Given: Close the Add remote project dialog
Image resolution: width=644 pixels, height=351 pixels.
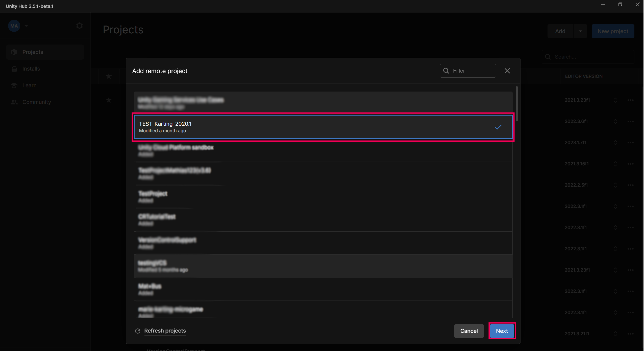Looking at the screenshot, I should pos(507,71).
